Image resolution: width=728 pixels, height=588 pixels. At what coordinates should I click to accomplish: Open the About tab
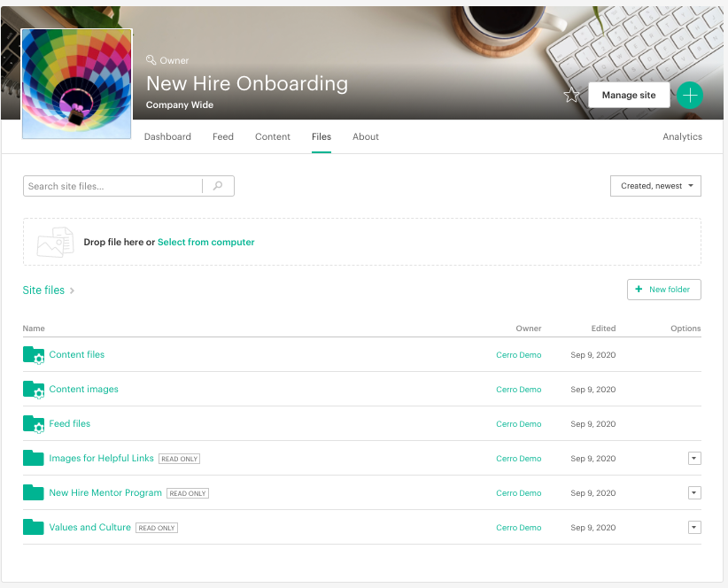(366, 136)
